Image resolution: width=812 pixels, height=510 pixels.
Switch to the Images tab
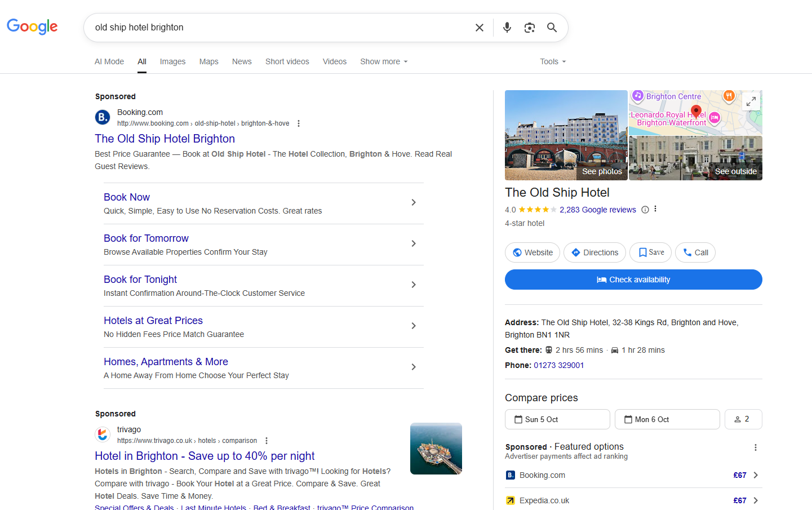point(172,61)
